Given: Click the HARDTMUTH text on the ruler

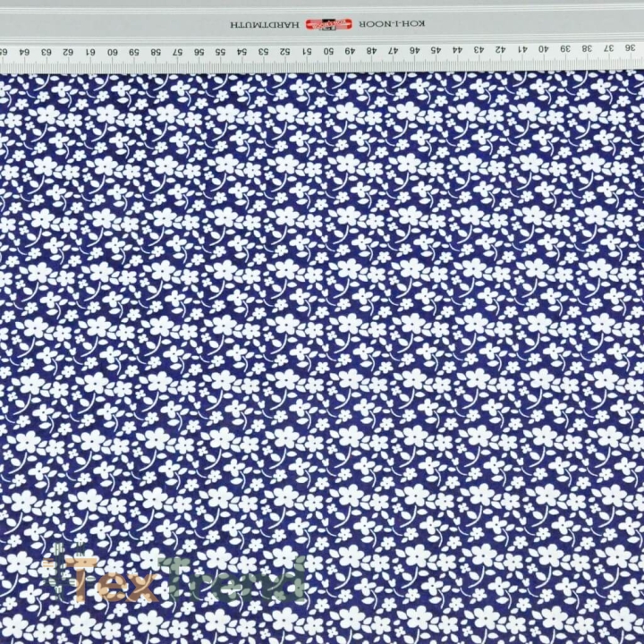Looking at the screenshot, I should [x=264, y=24].
